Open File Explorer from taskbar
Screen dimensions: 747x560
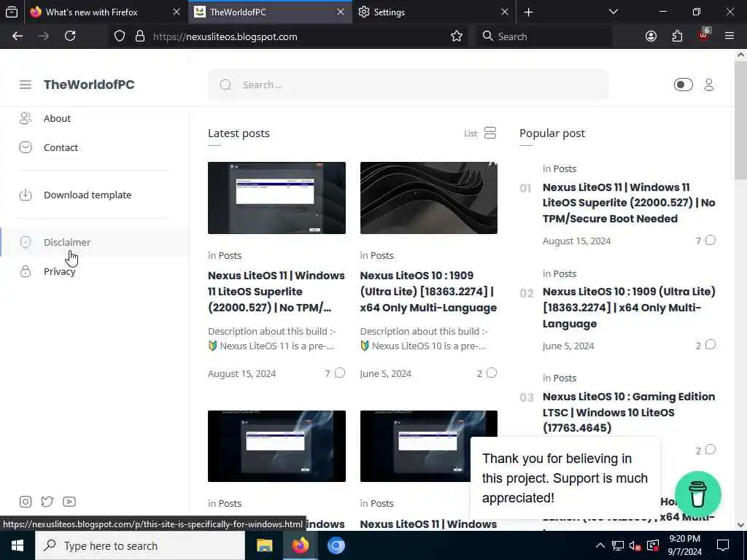[x=264, y=545]
